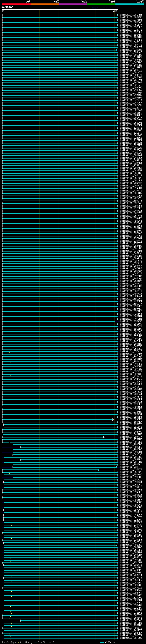The image size is (146, 644).
Task: Click hit label UniRef100_B1PRK1
Action: 131,58
